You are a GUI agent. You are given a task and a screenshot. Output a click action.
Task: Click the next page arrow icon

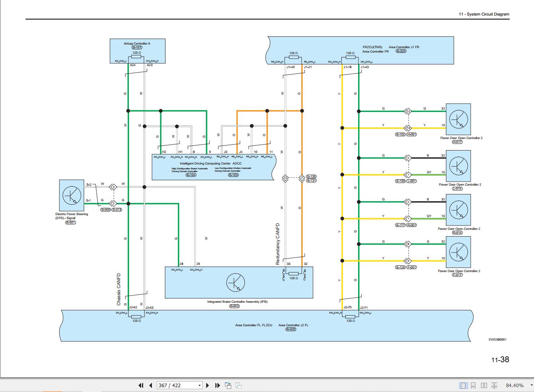coord(207,386)
